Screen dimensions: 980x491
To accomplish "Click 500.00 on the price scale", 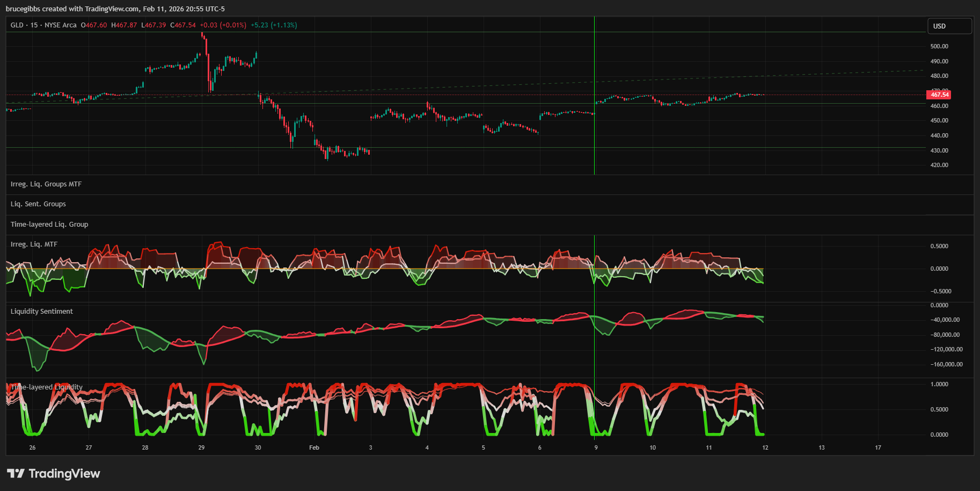I will coord(939,46).
